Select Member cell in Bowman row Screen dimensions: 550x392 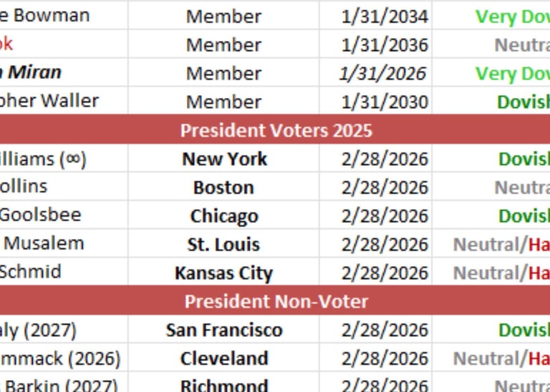coord(224,16)
